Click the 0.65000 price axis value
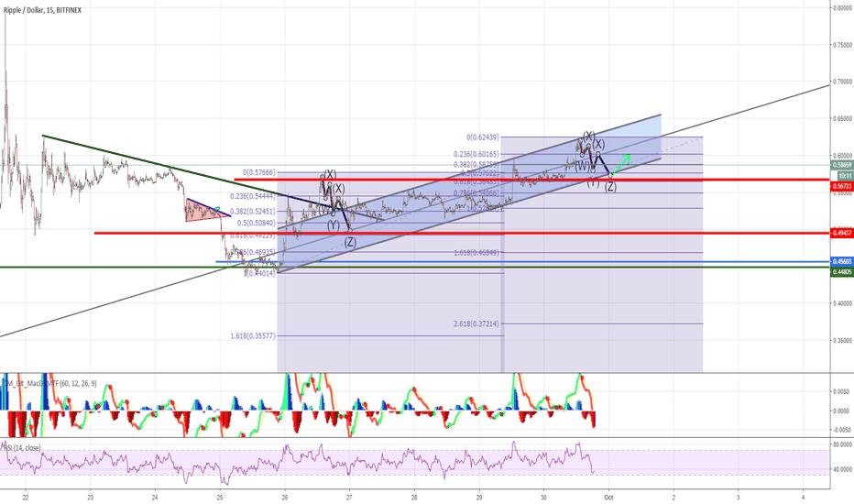The height and width of the screenshot is (504, 854). 843,118
